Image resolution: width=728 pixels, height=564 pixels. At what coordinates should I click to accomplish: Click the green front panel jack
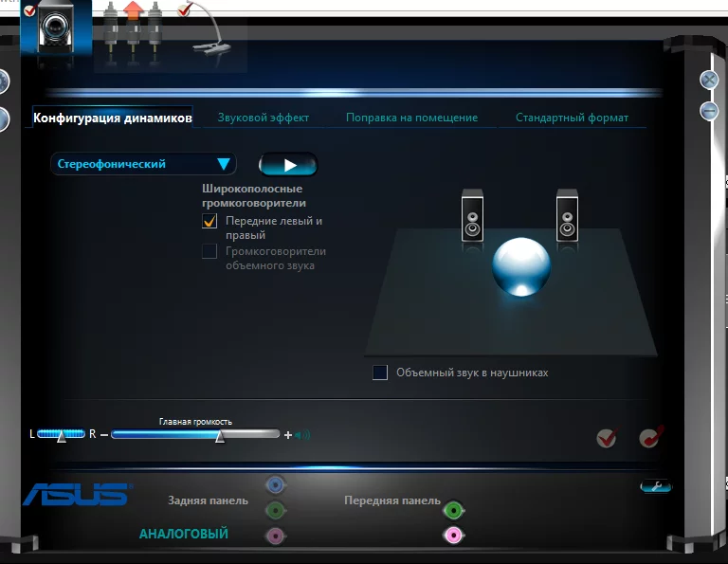point(454,511)
